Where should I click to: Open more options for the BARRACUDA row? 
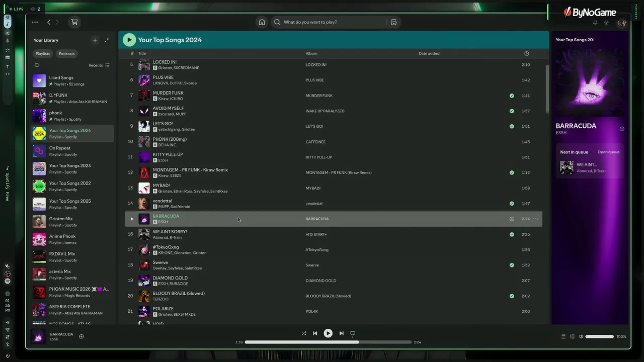(535, 219)
